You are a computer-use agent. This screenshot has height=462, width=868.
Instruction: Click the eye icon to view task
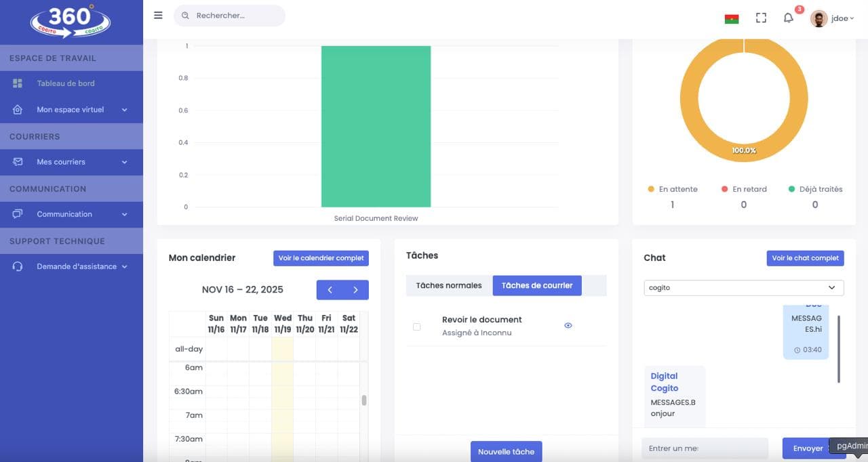click(x=568, y=326)
